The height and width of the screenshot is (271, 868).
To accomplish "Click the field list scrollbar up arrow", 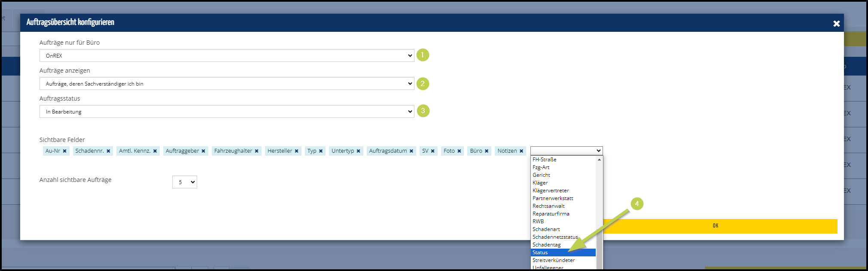I will [x=599, y=160].
